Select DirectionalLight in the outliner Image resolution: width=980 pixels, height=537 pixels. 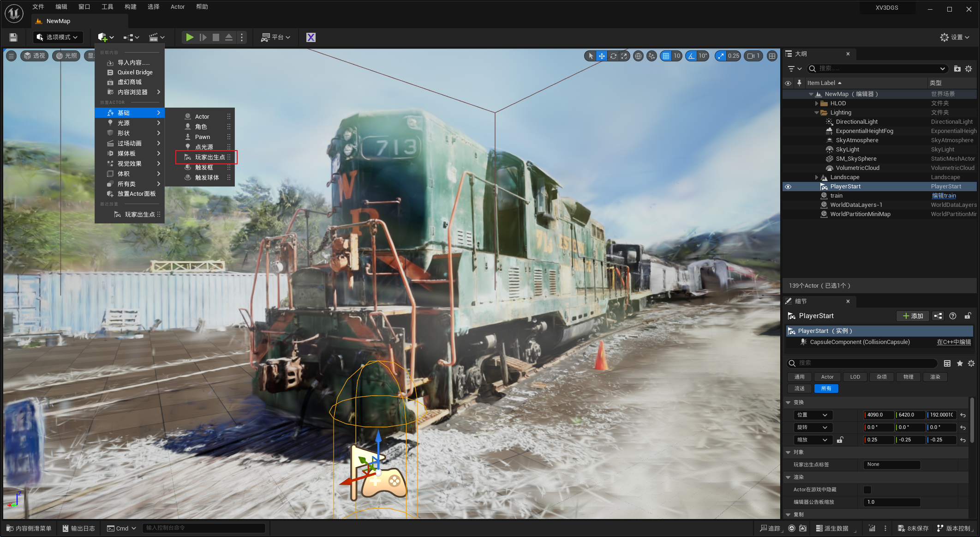click(x=856, y=122)
